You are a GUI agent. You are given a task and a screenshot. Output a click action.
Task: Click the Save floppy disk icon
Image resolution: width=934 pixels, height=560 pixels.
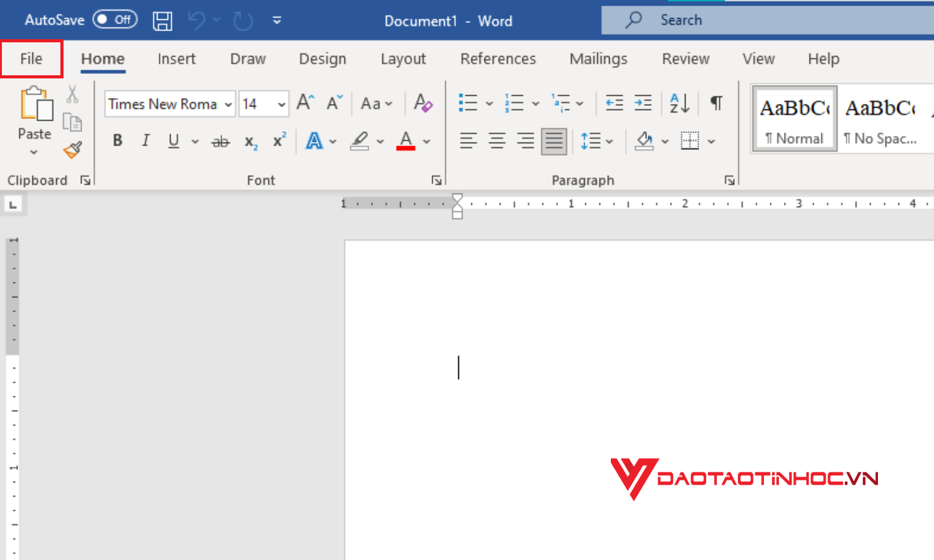point(163,21)
